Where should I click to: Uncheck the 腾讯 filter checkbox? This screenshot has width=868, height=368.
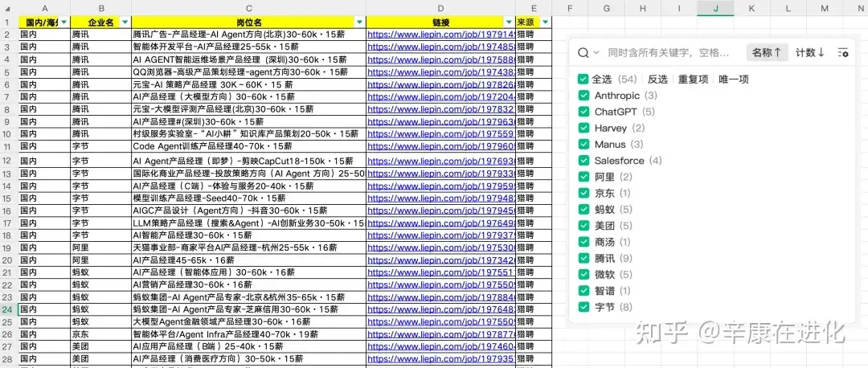(583, 258)
